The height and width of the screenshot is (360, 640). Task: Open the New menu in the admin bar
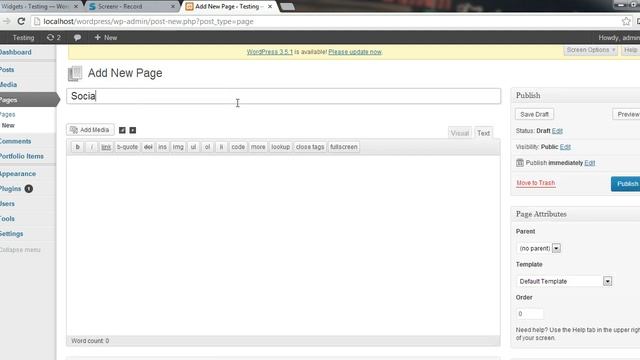point(106,38)
